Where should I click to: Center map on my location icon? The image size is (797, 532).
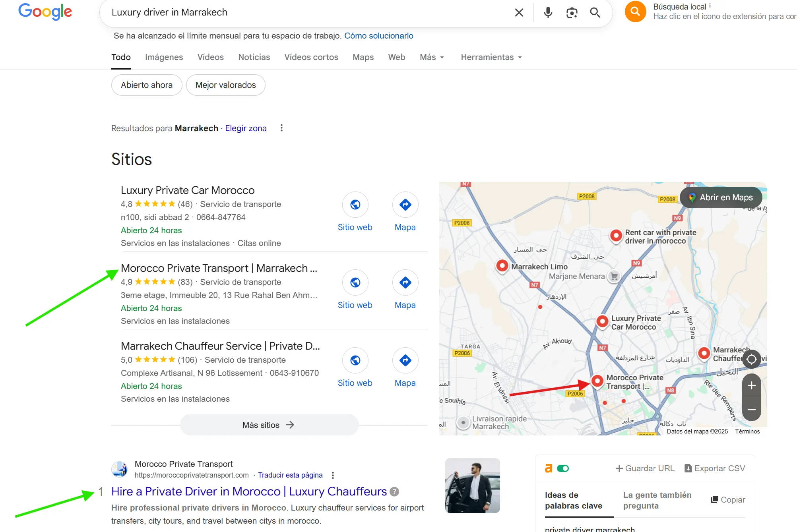click(x=751, y=359)
